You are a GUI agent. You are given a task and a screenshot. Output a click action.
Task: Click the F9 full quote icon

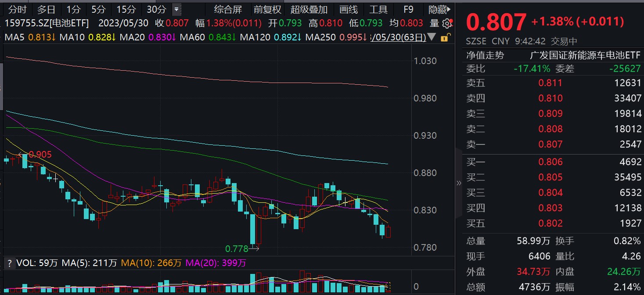[407, 9]
